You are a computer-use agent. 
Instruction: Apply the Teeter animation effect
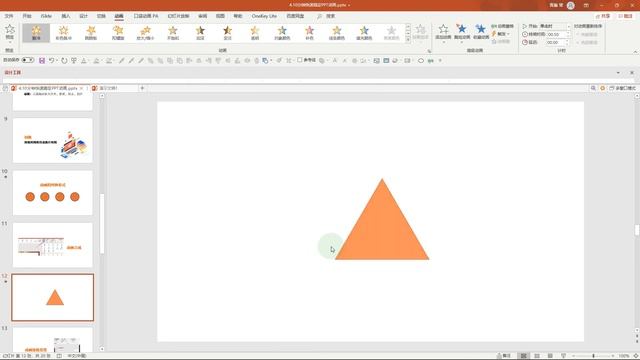[x=91, y=33]
